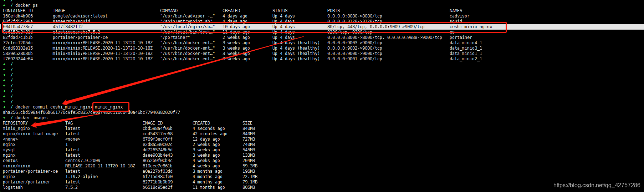Click the 42 minutes ago created value

pos(210,134)
